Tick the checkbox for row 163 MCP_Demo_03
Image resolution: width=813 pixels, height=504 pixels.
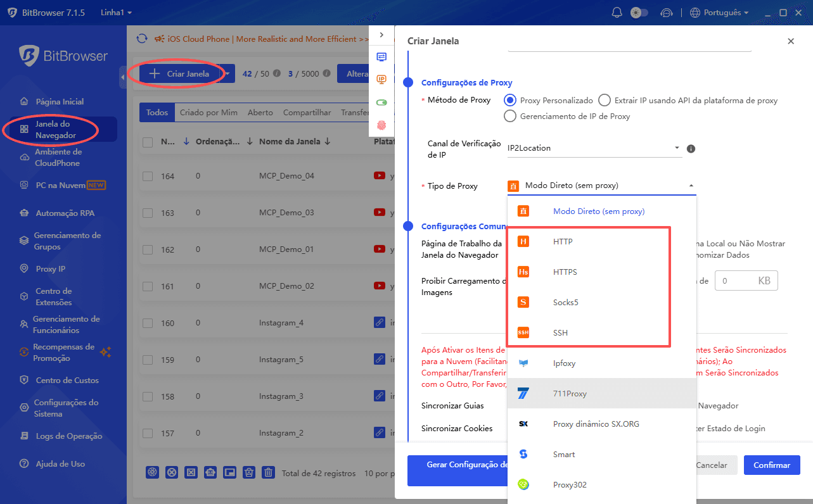[148, 213]
